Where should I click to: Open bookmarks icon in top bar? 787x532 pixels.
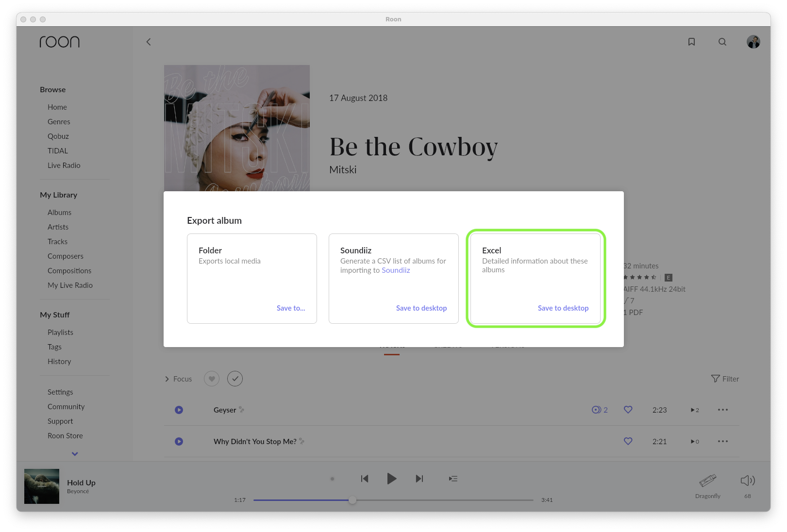point(691,42)
